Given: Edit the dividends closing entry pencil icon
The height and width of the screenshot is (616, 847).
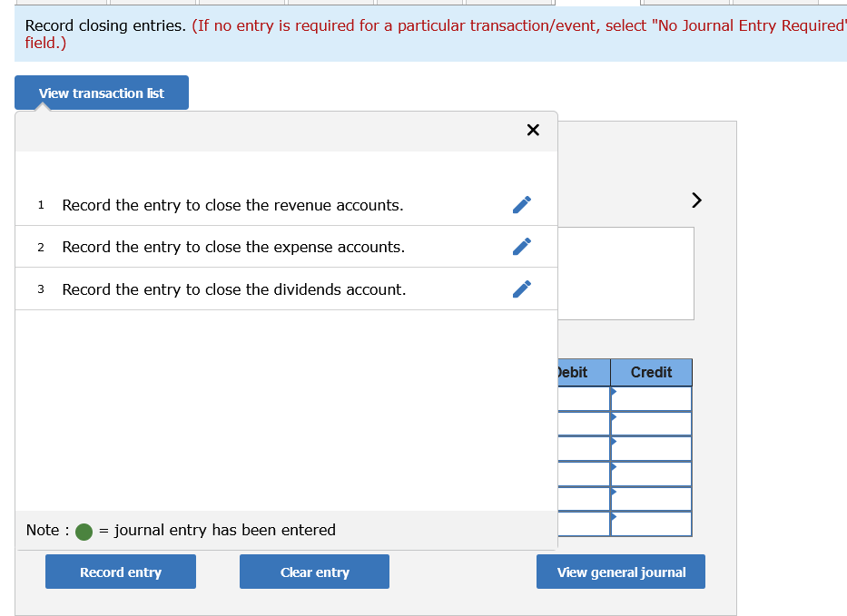Looking at the screenshot, I should [x=522, y=288].
